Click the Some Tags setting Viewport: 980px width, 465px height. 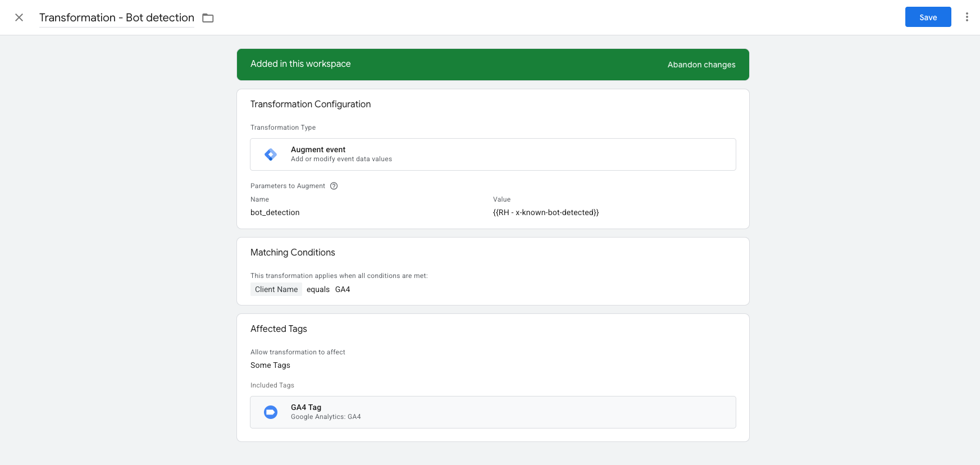tap(270, 365)
